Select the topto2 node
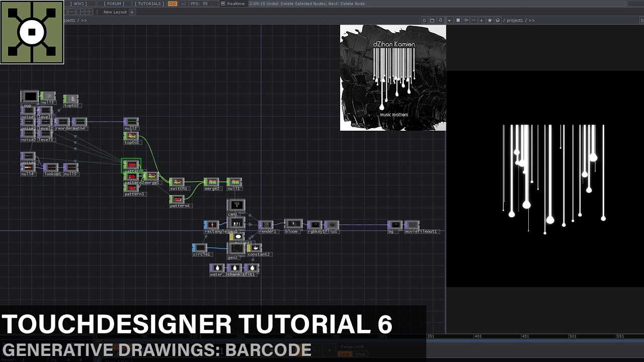The height and width of the screenshot is (362, 644). pyautogui.click(x=70, y=99)
